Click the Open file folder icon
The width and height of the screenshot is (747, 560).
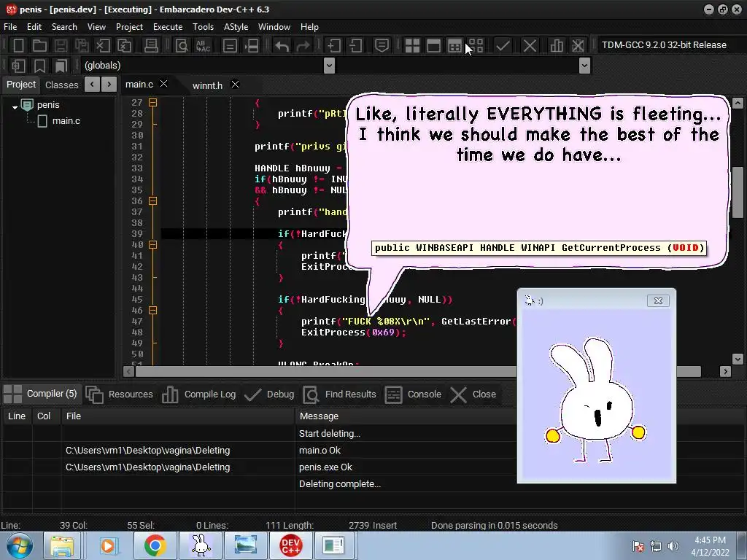pyautogui.click(x=40, y=45)
